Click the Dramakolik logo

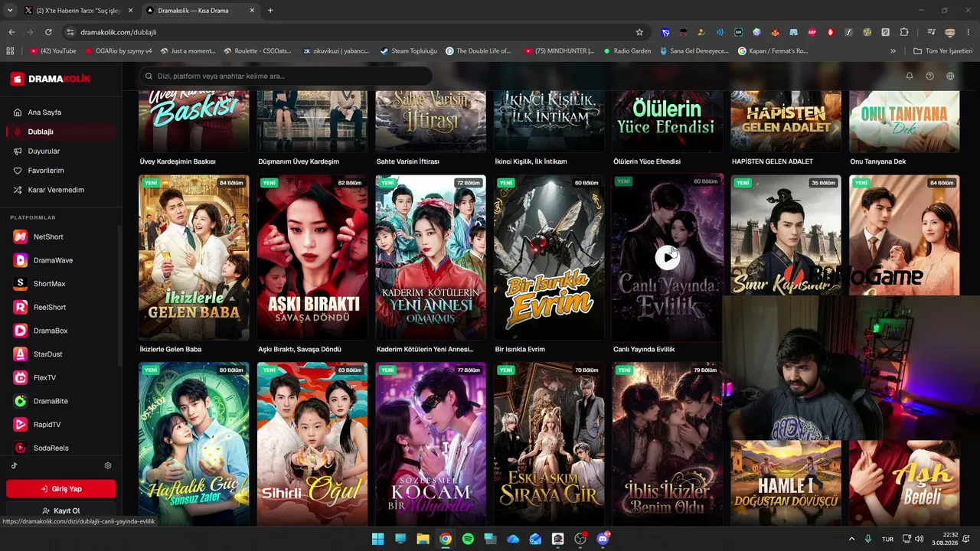click(51, 79)
